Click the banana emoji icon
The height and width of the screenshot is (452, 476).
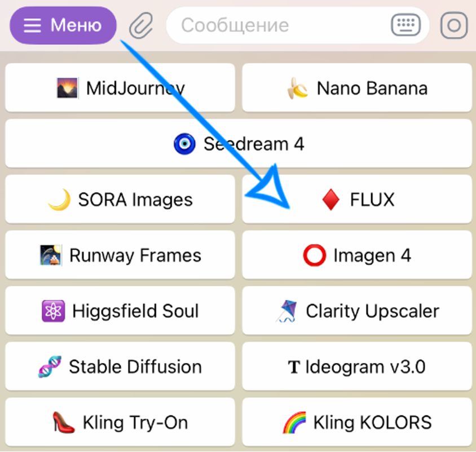coord(298,88)
